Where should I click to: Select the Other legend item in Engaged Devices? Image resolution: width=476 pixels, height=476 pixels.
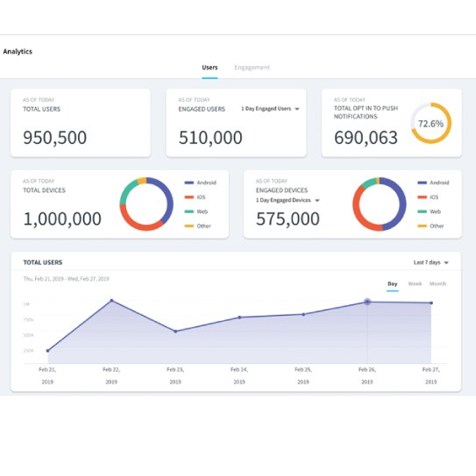(437, 226)
